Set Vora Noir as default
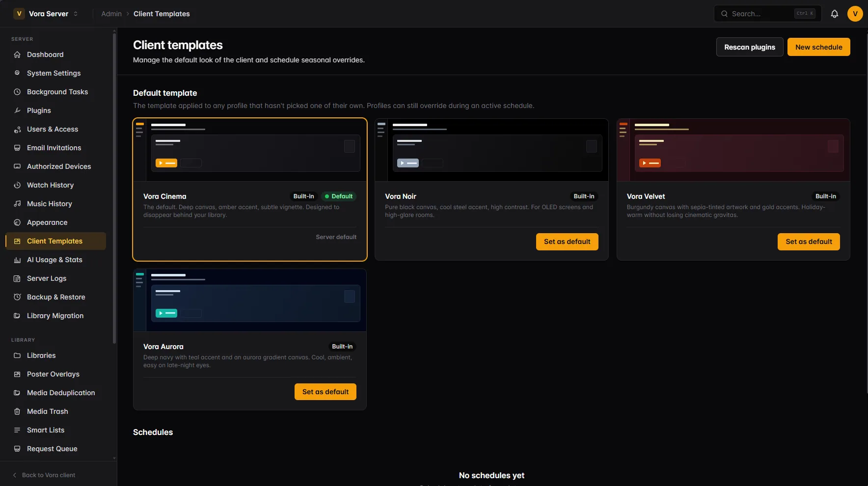 pos(567,242)
